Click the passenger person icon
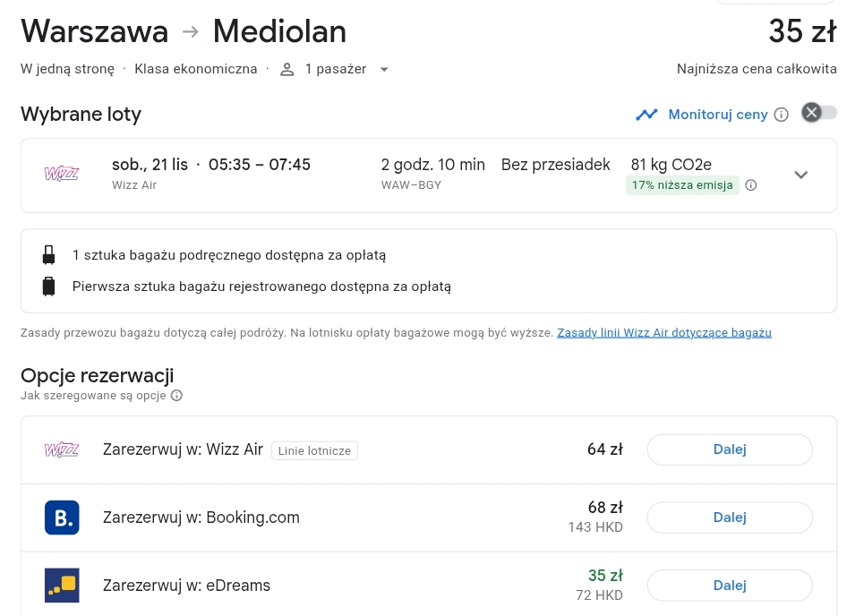Image resolution: width=855 pixels, height=616 pixels. [x=286, y=69]
